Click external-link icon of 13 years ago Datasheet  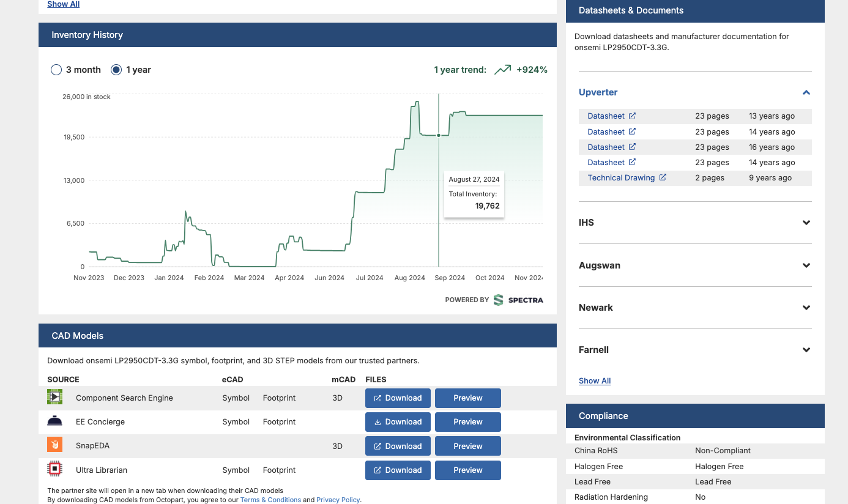click(632, 116)
